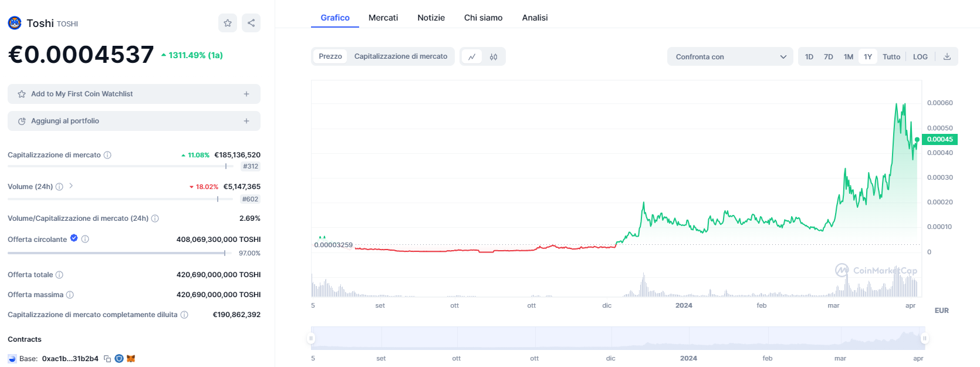Show info about Offerta massima
This screenshot has height=367, width=980.
point(70,295)
